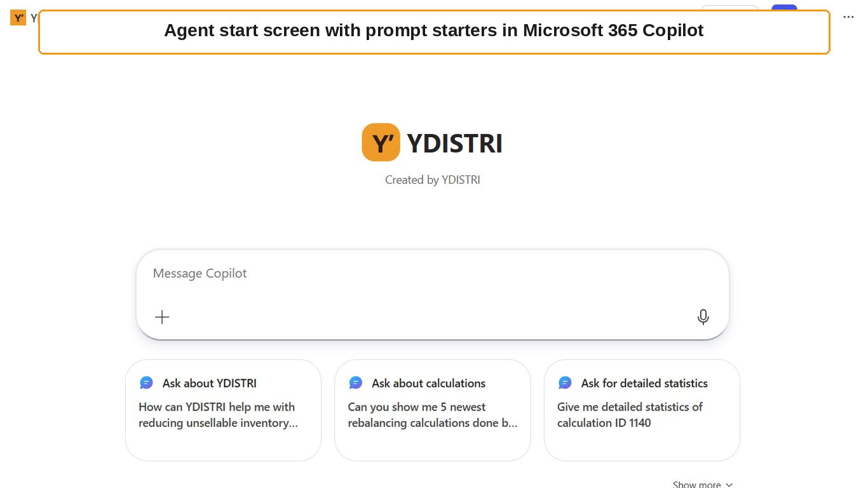Image resolution: width=868 pixels, height=488 pixels.
Task: Click the large orange Y' logo
Action: coord(381,142)
